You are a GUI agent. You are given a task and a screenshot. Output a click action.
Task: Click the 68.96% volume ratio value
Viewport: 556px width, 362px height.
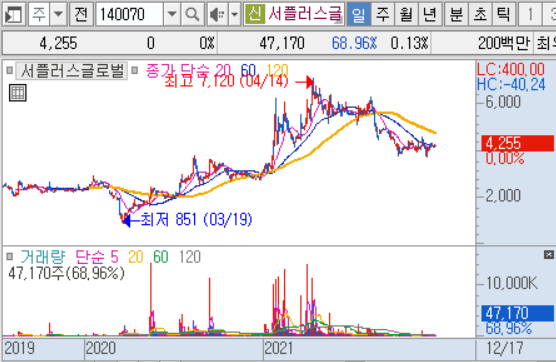click(354, 43)
